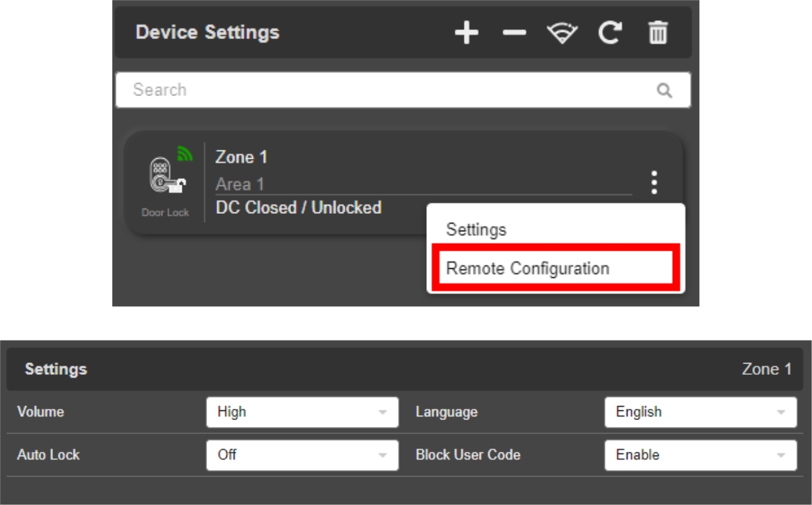Click inside the Search field
This screenshot has height=505, width=812.
(x=403, y=90)
